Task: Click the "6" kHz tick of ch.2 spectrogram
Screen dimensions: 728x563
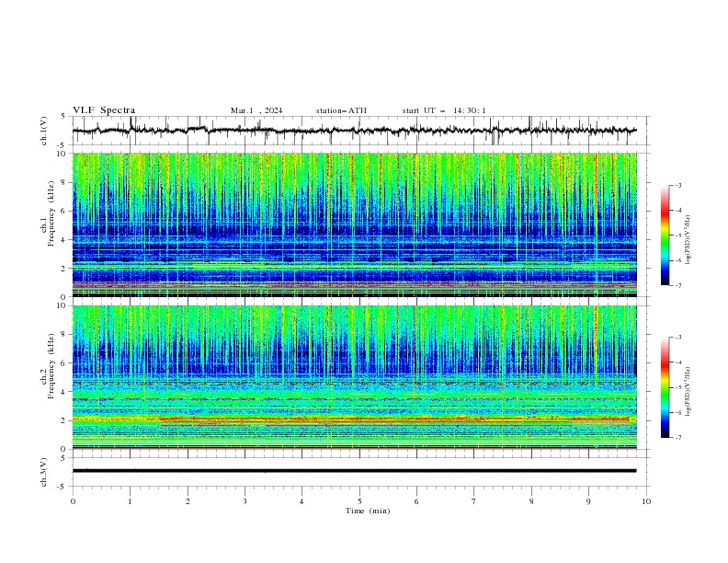Action: tap(64, 363)
